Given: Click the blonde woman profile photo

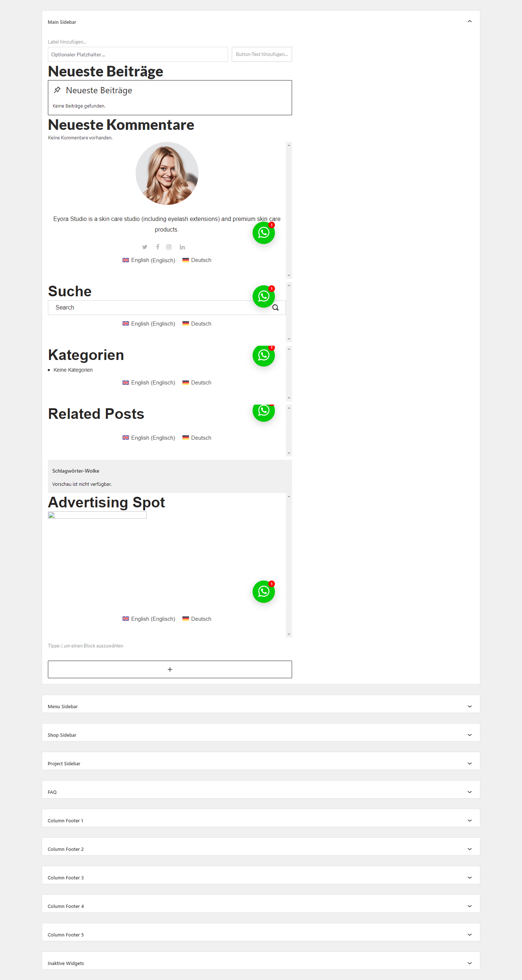Looking at the screenshot, I should coord(167,173).
